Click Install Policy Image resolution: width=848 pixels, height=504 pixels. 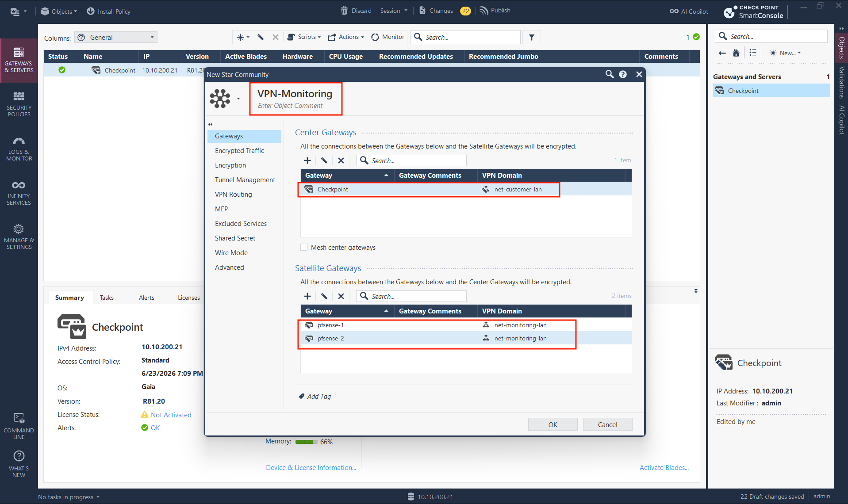(109, 11)
